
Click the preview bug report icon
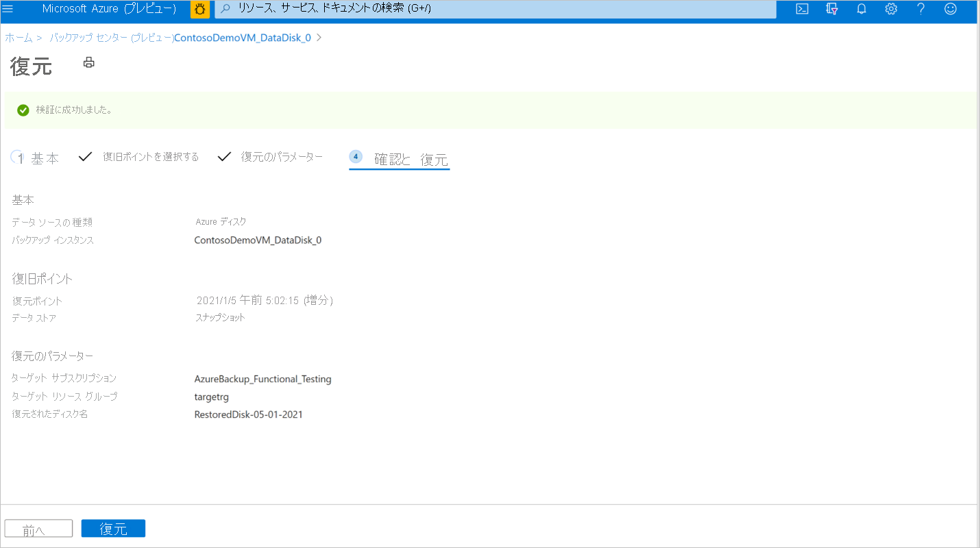coord(200,9)
